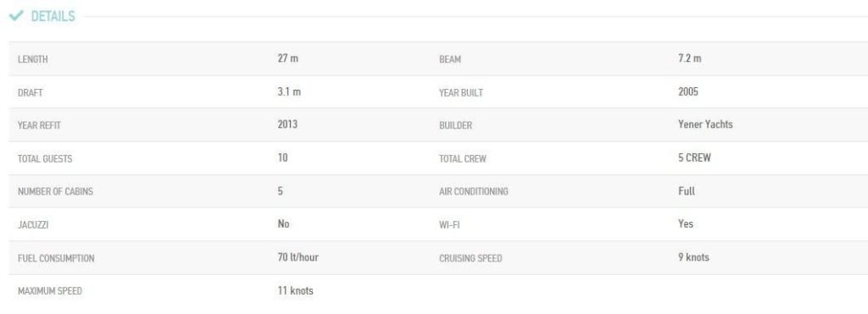Viewport: 868px width, 314px height.
Task: Select the TOTAL GUESTS value 10
Action: 283,157
